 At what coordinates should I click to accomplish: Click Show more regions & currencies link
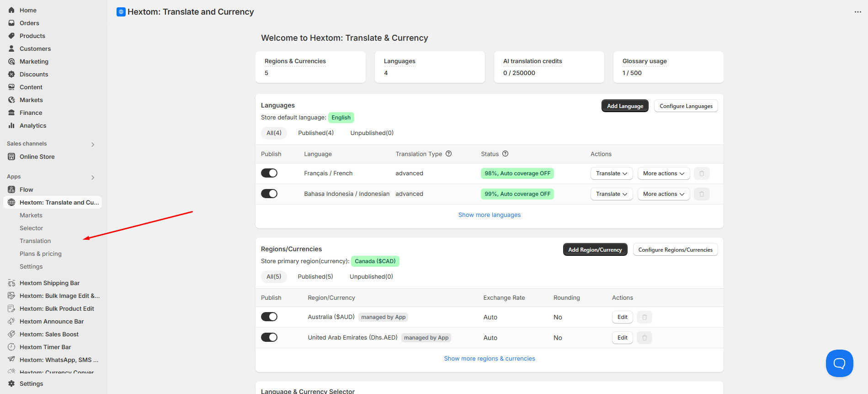coord(490,358)
